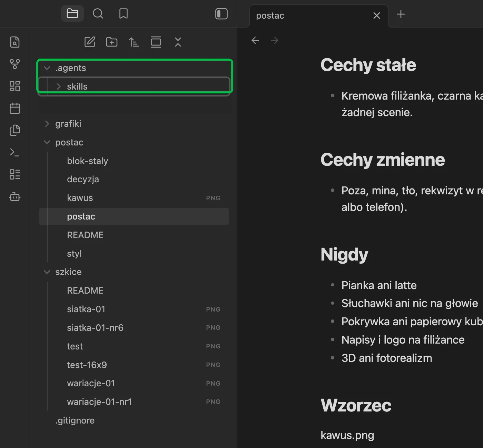Click the stacked-panel explorer toolbar icon
The image size is (483, 448).
pyautogui.click(x=156, y=42)
